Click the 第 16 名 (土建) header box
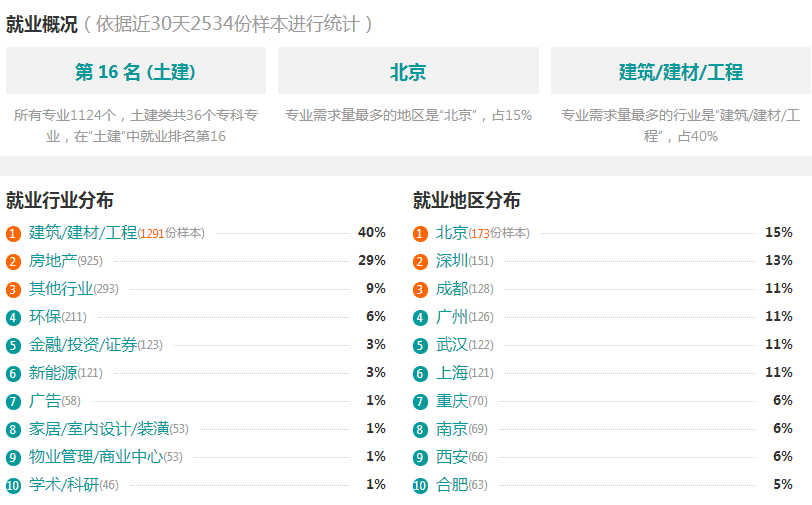The height and width of the screenshot is (505, 812). pyautogui.click(x=136, y=71)
